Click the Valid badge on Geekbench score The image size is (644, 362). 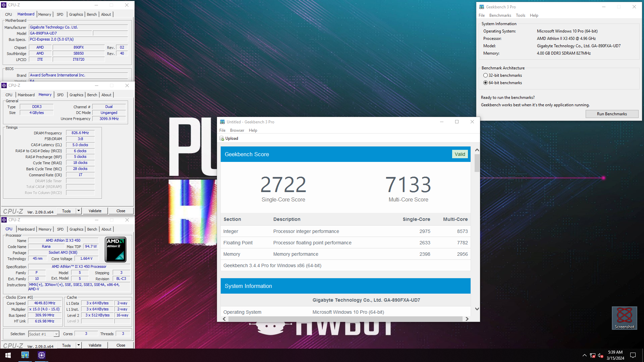[460, 154]
